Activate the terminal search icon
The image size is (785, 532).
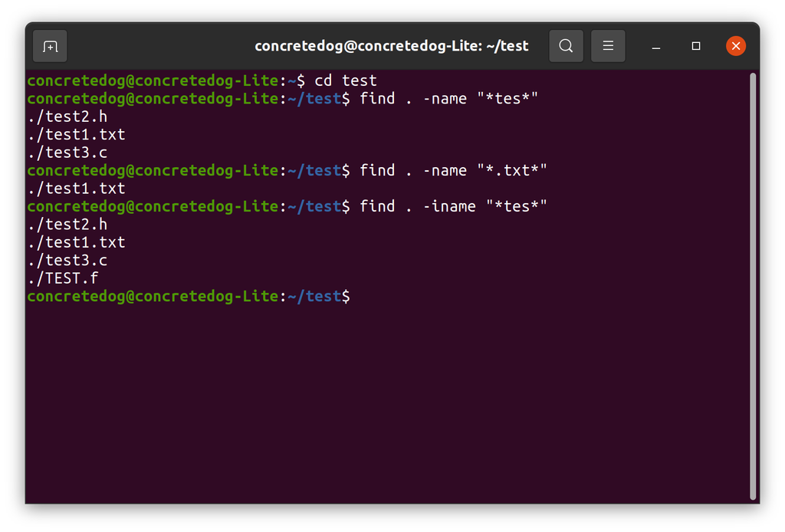566,45
